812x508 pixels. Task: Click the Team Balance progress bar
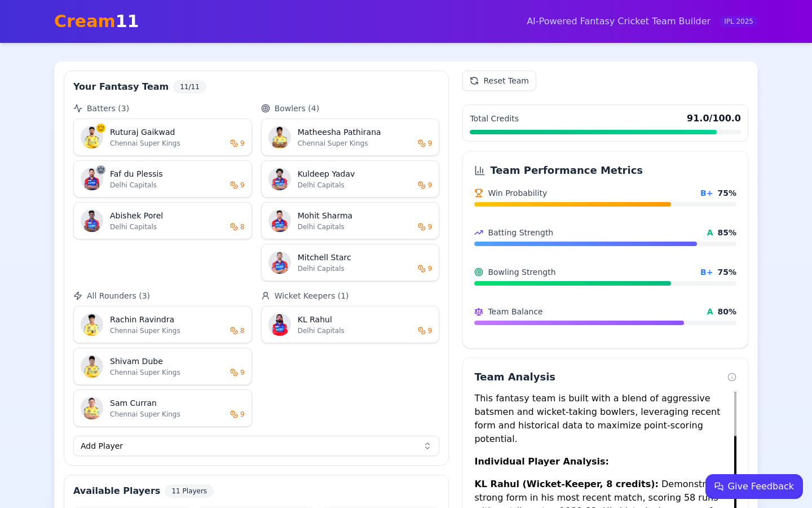tap(605, 323)
